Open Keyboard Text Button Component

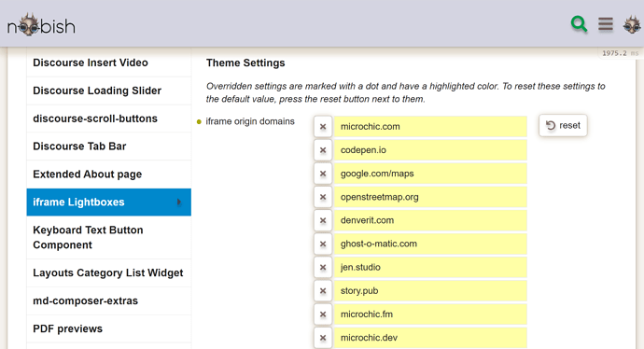pyautogui.click(x=109, y=237)
